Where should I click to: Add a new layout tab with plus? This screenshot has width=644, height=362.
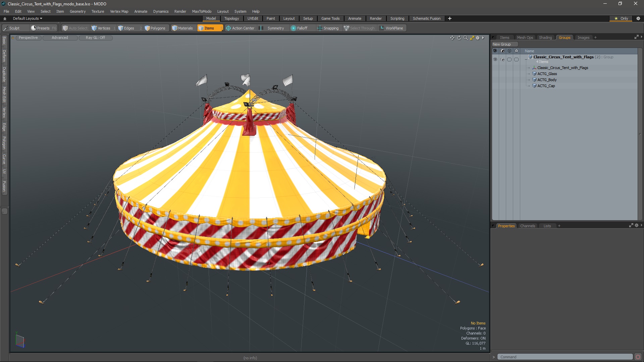pyautogui.click(x=449, y=18)
